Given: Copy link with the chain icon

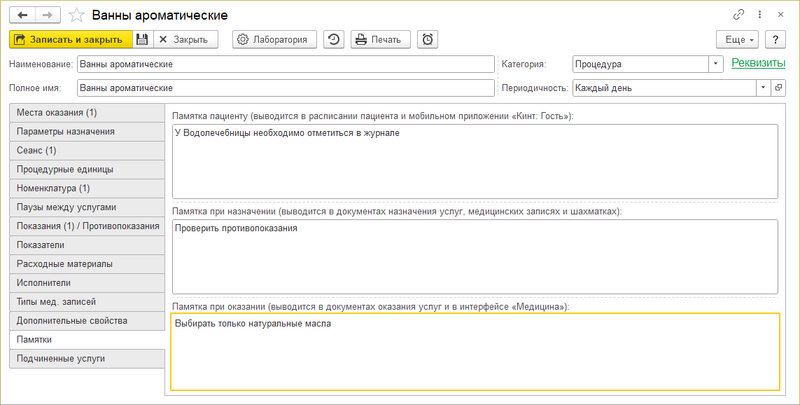Looking at the screenshot, I should coord(738,15).
